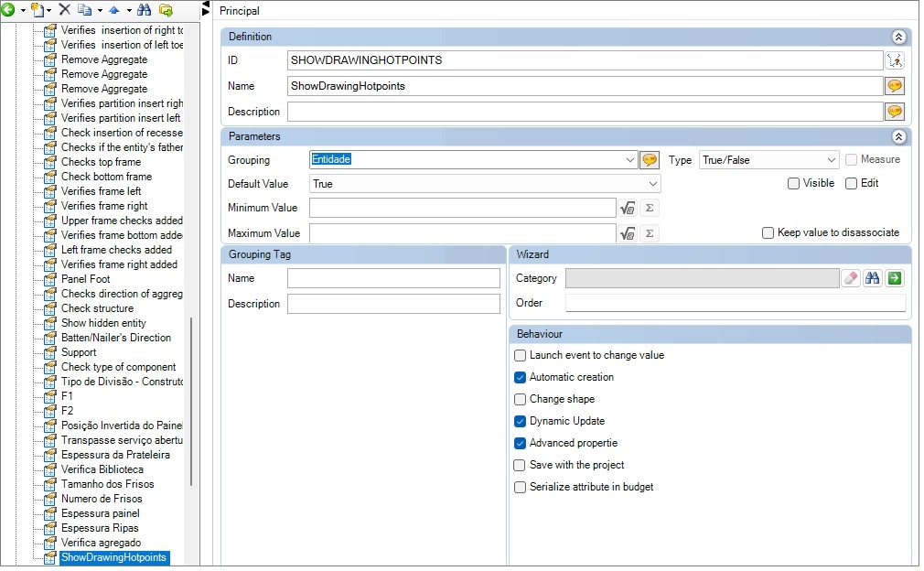The height and width of the screenshot is (571, 924).
Task: Uncheck Automatic creation
Action: click(520, 377)
